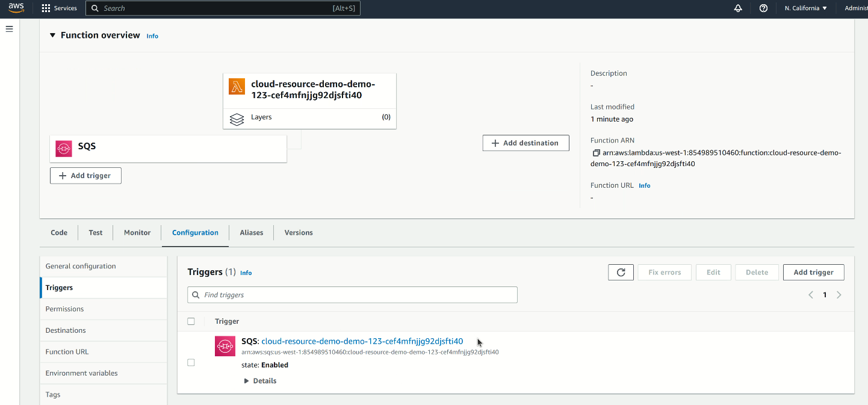Switch to the Test tab
The image size is (868, 405).
(x=96, y=232)
